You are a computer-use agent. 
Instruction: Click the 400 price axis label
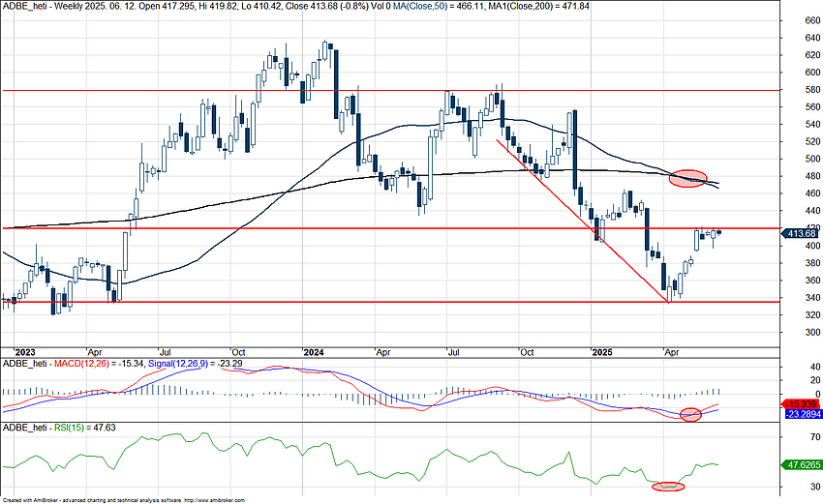[x=812, y=246]
